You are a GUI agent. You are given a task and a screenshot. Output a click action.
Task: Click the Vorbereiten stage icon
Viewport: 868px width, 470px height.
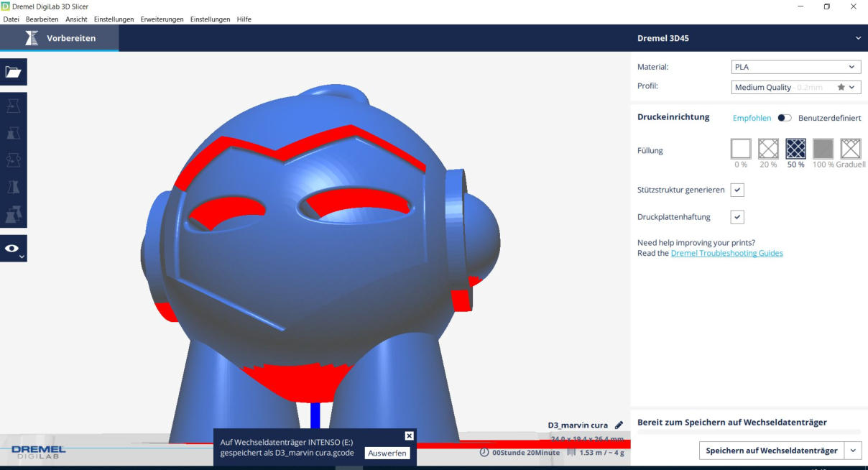(x=32, y=38)
